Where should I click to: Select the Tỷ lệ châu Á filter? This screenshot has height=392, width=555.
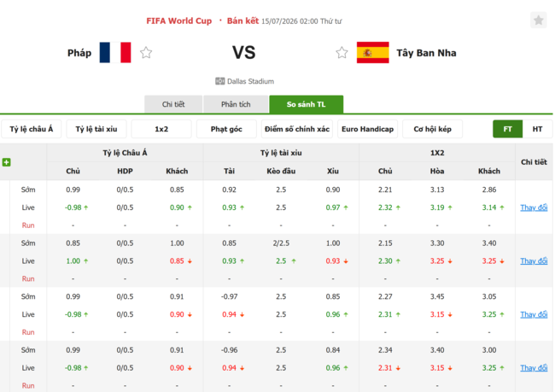(x=31, y=129)
